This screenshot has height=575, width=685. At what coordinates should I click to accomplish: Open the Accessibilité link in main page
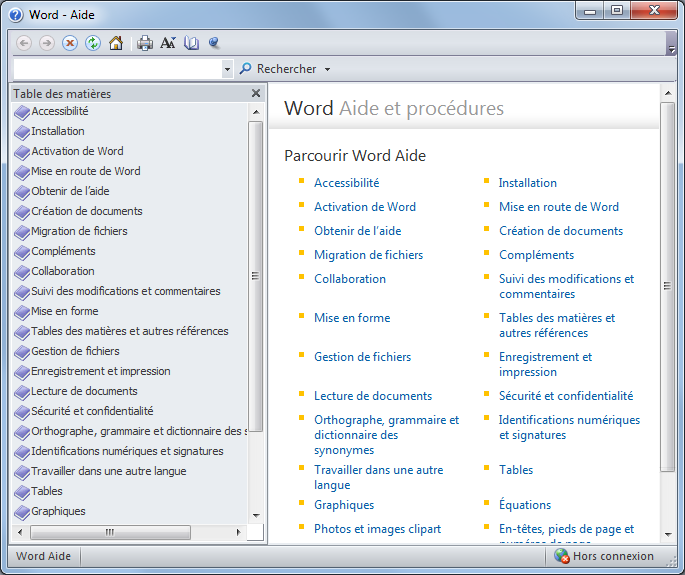click(x=346, y=183)
